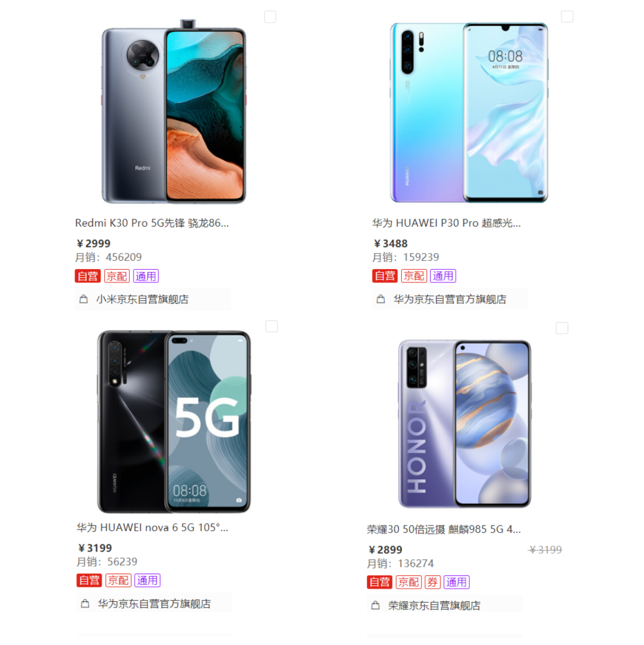Tick the compare checkbox for HUAWEI P30 Pro
The height and width of the screenshot is (645, 644).
coord(567,17)
